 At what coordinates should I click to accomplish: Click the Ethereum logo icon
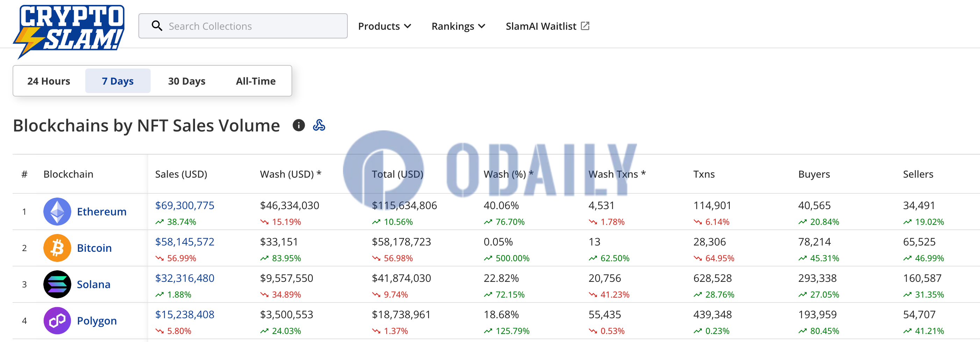(57, 211)
